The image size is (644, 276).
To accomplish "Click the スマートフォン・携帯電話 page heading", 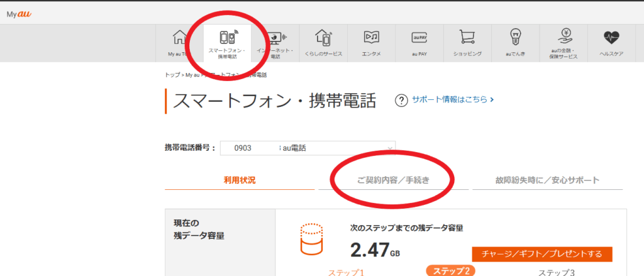I will tap(274, 101).
